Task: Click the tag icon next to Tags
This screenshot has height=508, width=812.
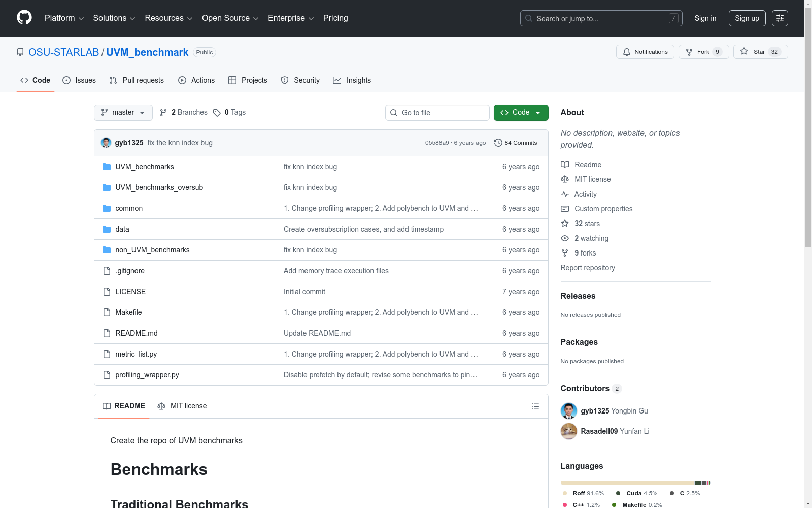Action: tap(217, 113)
